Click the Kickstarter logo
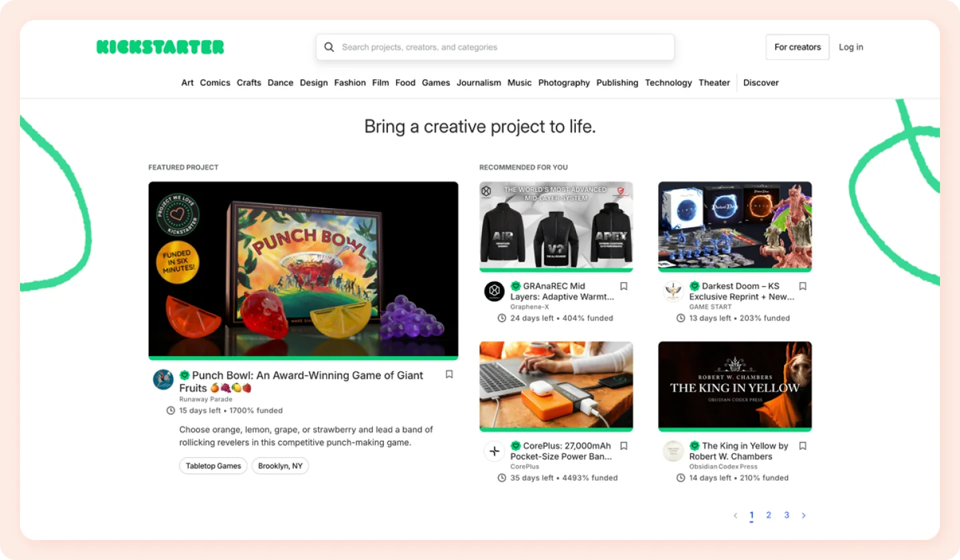 click(160, 47)
